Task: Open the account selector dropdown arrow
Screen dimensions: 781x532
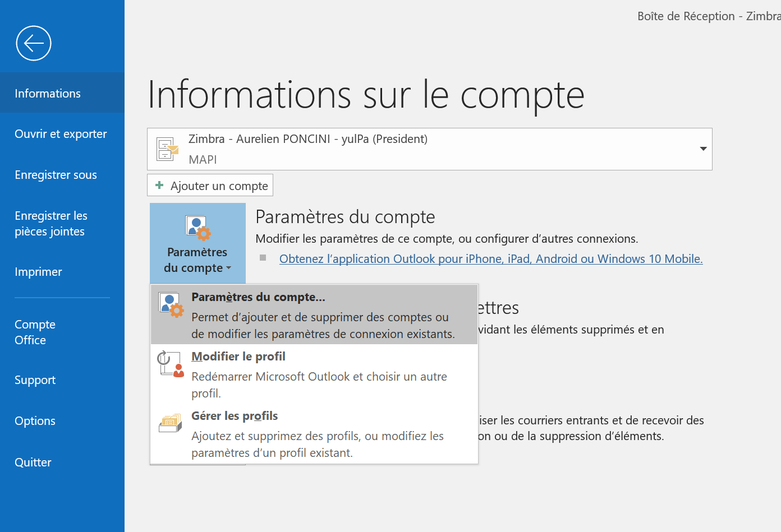Action: coord(703,149)
